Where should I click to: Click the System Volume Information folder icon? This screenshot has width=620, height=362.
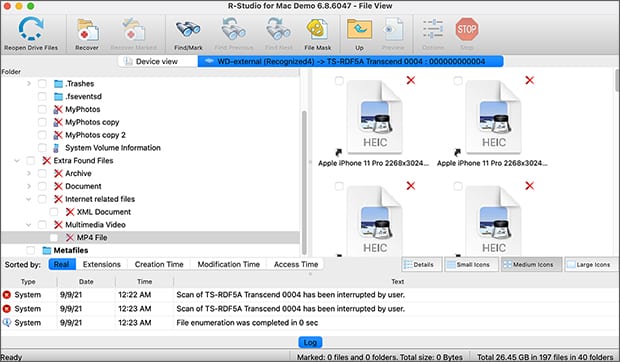56,148
